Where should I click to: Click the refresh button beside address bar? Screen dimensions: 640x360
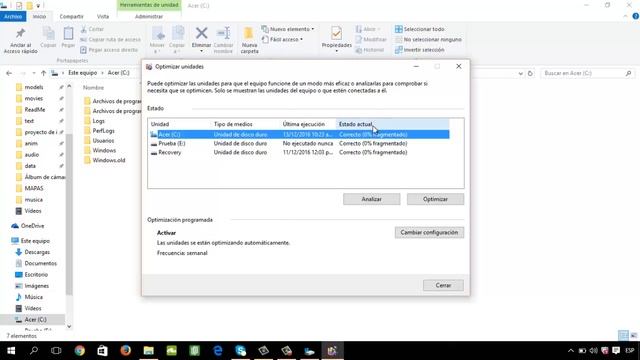pos(530,73)
